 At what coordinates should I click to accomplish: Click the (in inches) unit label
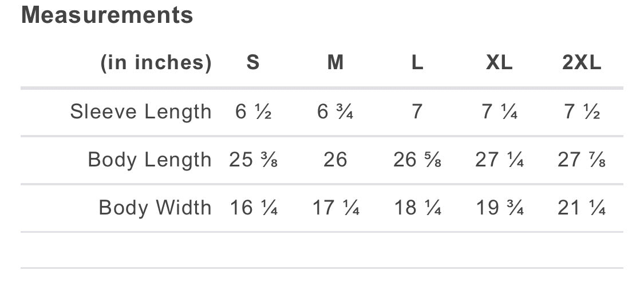[156, 63]
